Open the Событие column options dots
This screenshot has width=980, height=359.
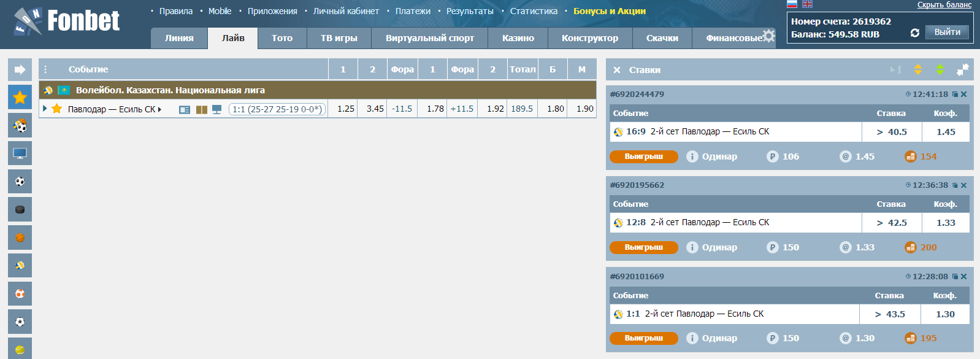45,69
